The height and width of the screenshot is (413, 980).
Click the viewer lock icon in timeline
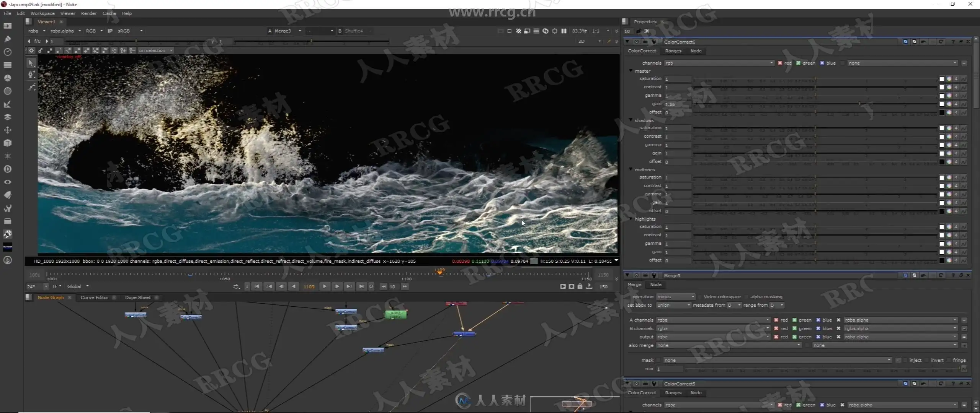pyautogui.click(x=580, y=286)
